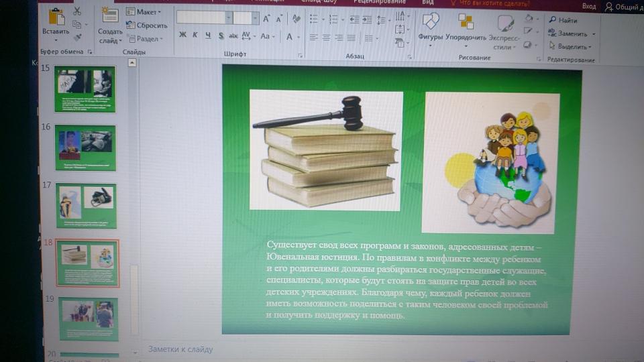Open the font size combo box arrow
Image resolution: width=644 pixels, height=362 pixels.
(255, 18)
